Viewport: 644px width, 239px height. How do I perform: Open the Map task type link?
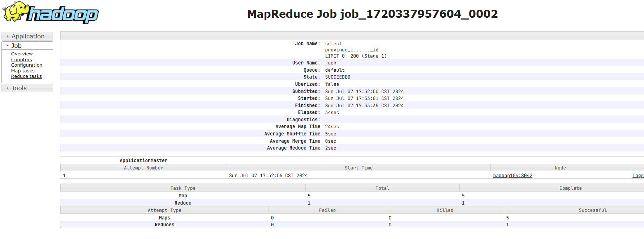click(183, 196)
